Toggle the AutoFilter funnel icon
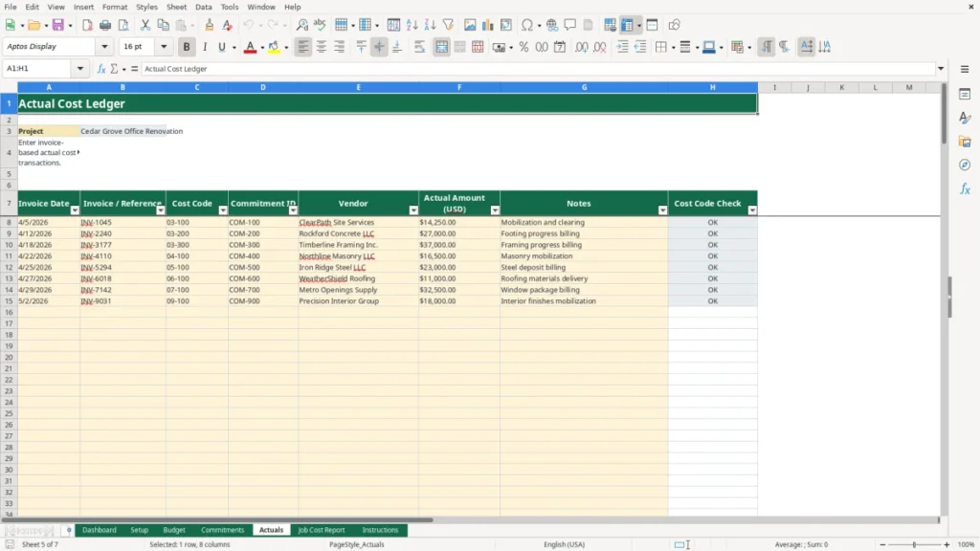This screenshot has height=551, width=980. tap(448, 25)
